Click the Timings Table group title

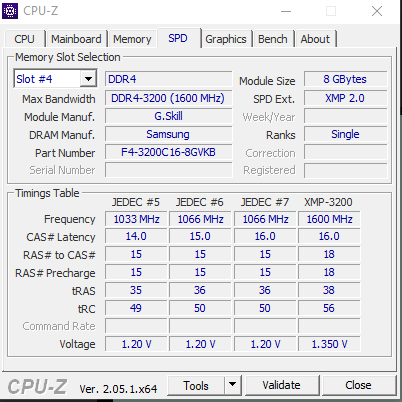pyautogui.click(x=47, y=193)
